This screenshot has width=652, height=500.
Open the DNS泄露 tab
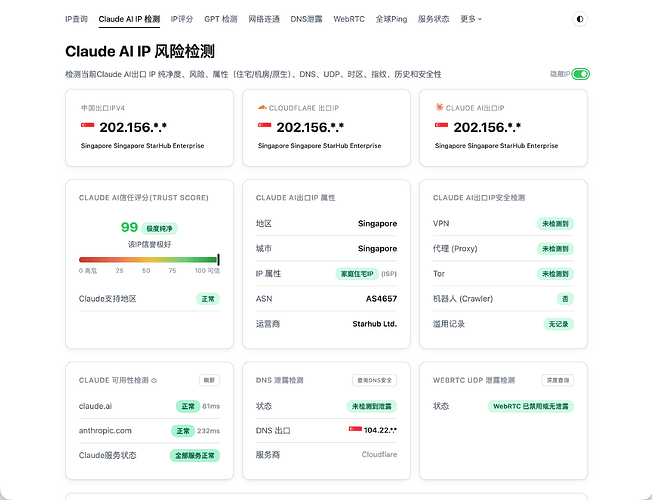click(x=306, y=19)
